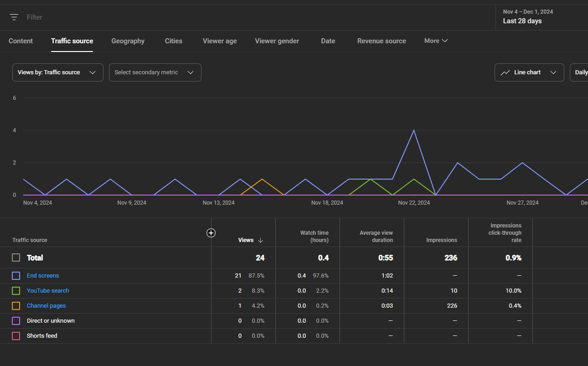This screenshot has width=588, height=366.
Task: Toggle the End screens checkbox
Action: (x=16, y=276)
